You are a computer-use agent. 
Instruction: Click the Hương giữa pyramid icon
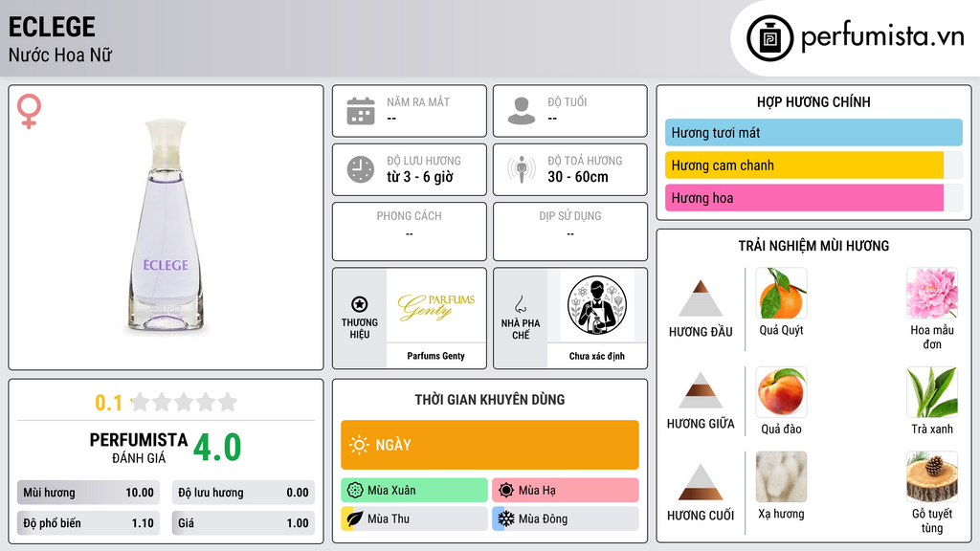tap(701, 390)
